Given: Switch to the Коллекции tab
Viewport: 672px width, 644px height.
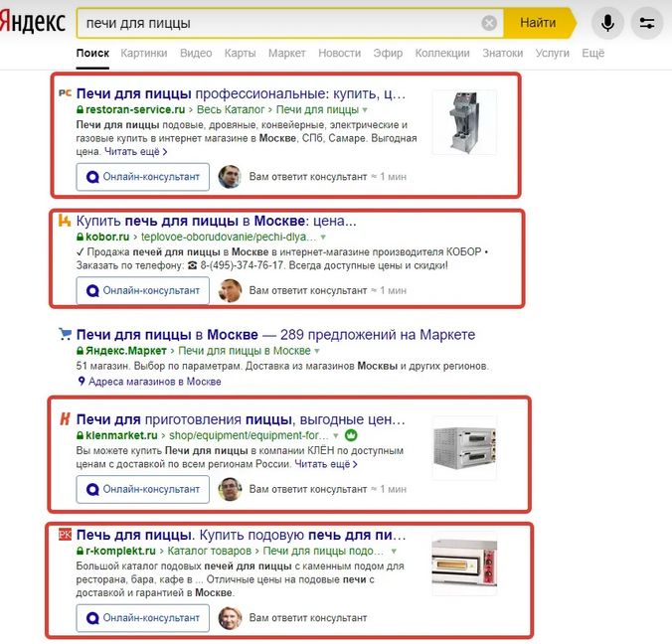Looking at the screenshot, I should 442,53.
